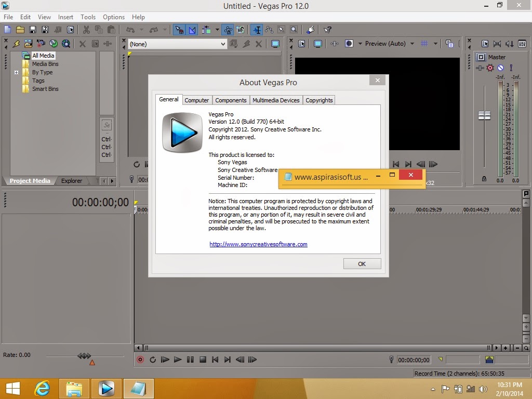Click OK in About Vegas Pro dialog
Screen dimensions: 532x399
(362, 264)
